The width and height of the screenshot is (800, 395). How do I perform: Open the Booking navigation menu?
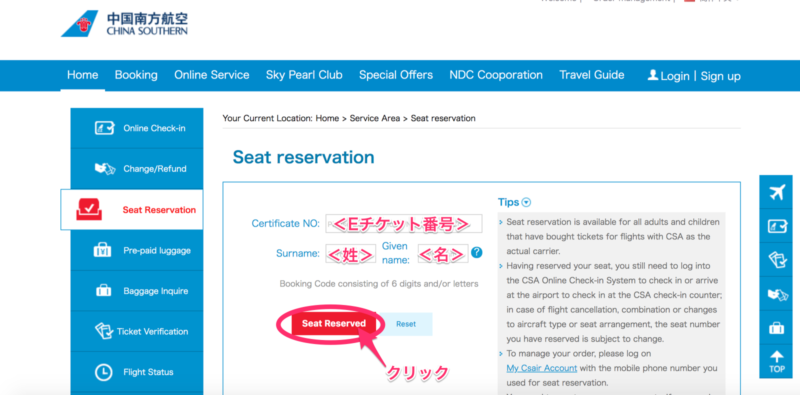pyautogui.click(x=136, y=75)
